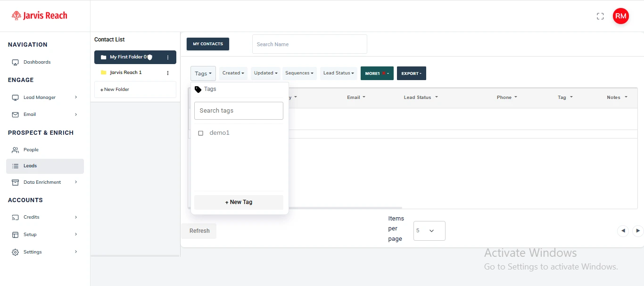The height and width of the screenshot is (286, 644).
Task: Click the Jarvis Reach logo
Action: (40, 16)
